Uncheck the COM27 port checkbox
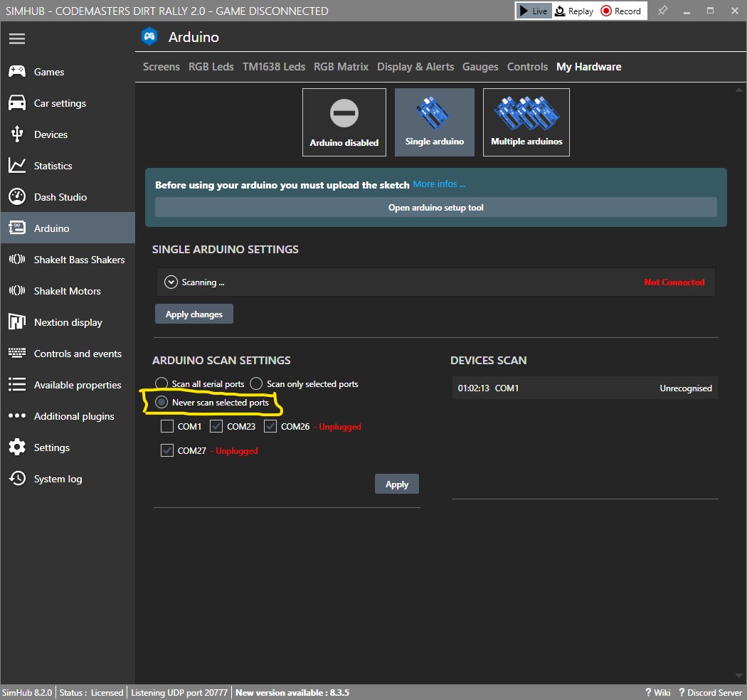Image resolution: width=747 pixels, height=700 pixels. [x=166, y=450]
